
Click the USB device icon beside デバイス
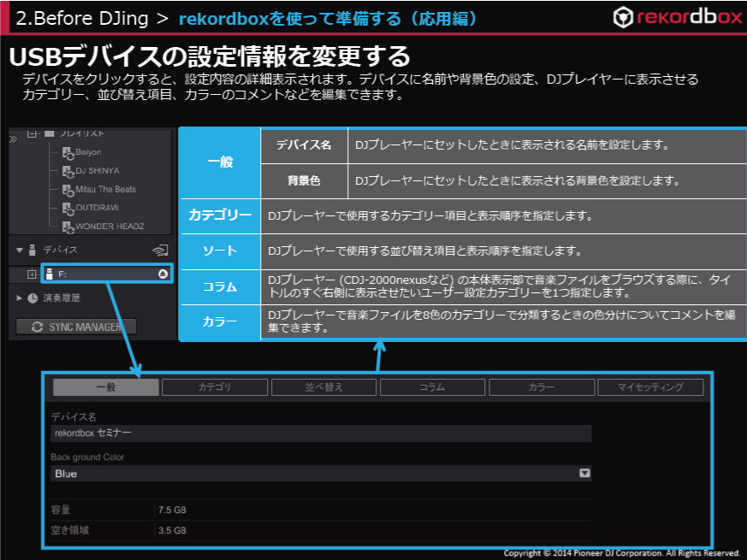pos(33,250)
